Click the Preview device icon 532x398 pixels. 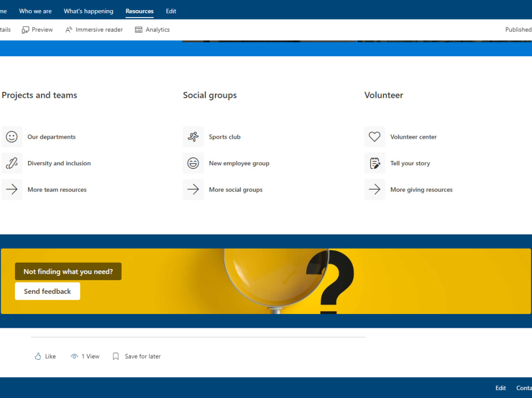25,30
